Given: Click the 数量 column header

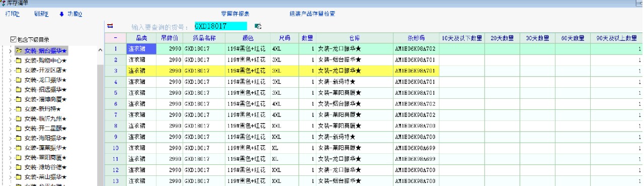Looking at the screenshot, I should pyautogui.click(x=308, y=38).
